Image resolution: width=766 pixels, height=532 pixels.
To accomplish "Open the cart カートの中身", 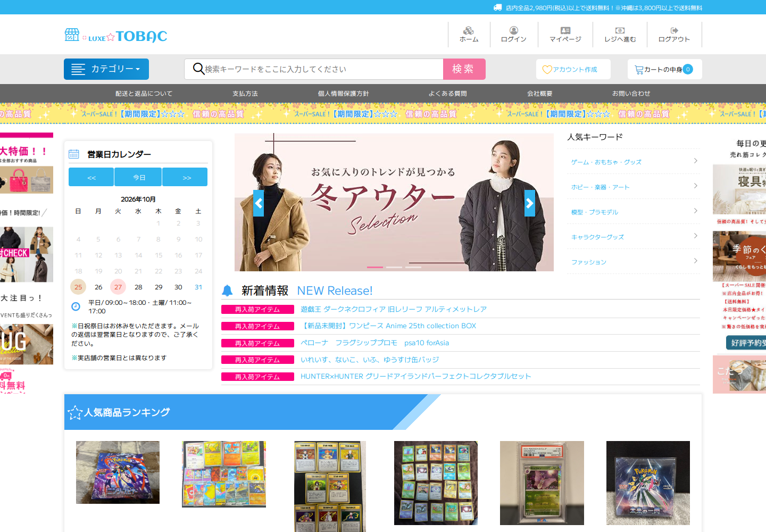I will [664, 69].
